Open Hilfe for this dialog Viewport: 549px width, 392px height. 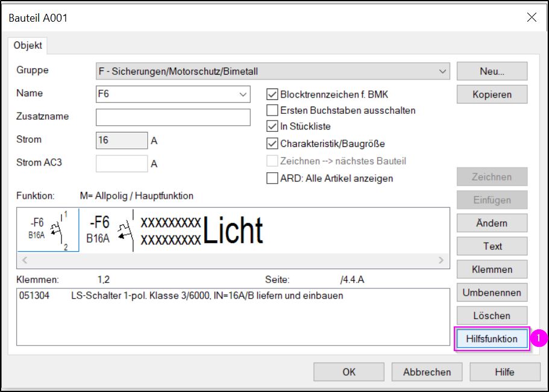[505, 372]
